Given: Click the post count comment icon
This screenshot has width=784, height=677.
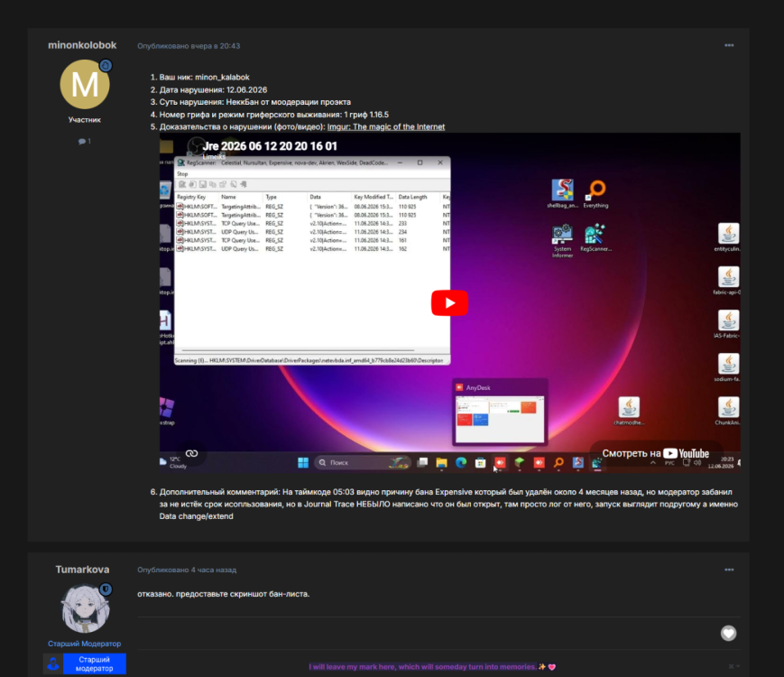Looking at the screenshot, I should pos(81,142).
